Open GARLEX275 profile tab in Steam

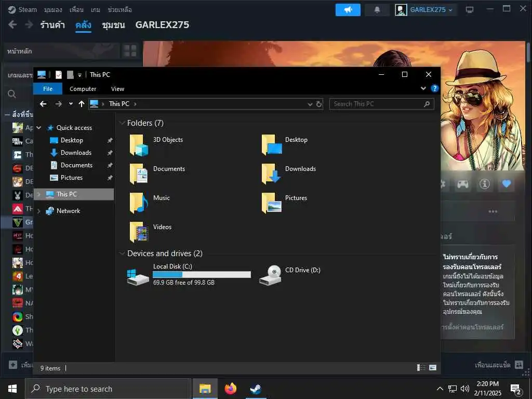tap(162, 25)
